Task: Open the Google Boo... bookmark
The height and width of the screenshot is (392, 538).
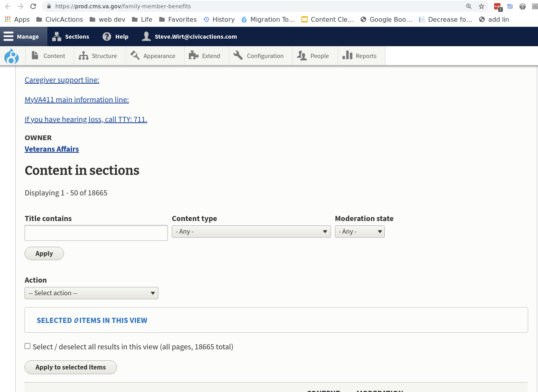Action: click(x=386, y=19)
